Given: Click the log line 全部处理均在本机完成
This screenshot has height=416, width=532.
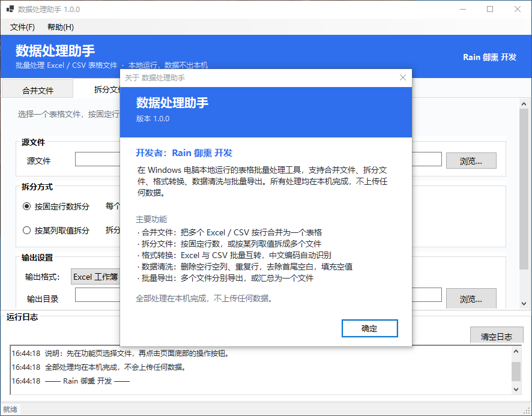Looking at the screenshot, I should pyautogui.click(x=100, y=367).
